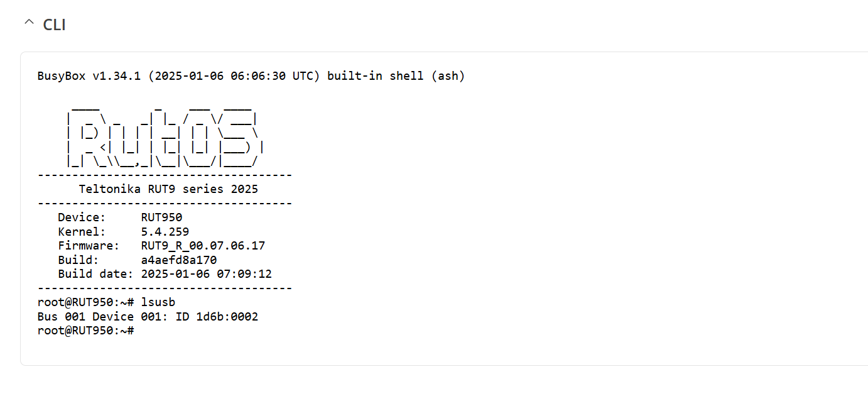Click the Device: label

tap(82, 217)
